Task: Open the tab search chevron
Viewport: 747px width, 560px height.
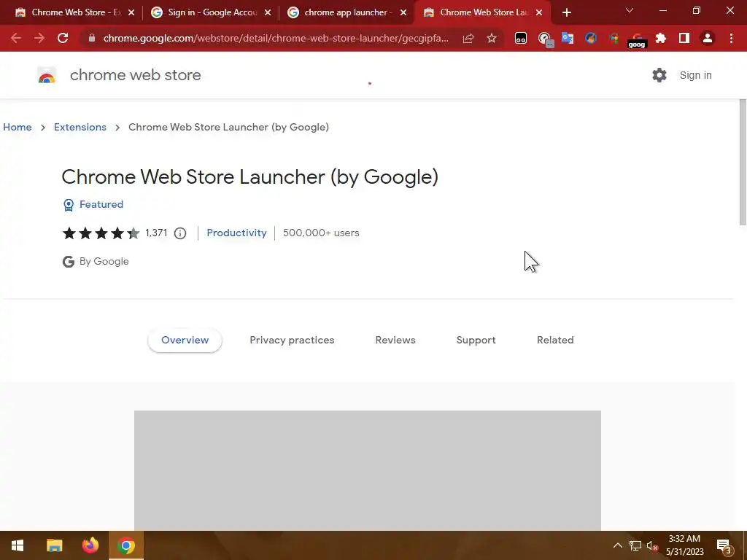Action: click(x=630, y=10)
